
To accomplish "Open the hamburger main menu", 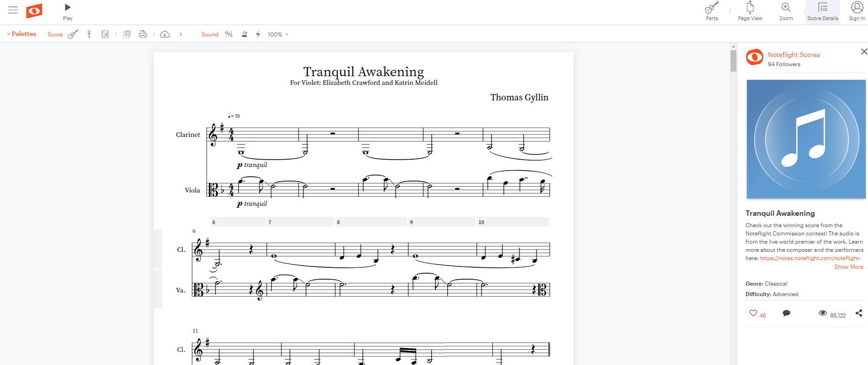I will (x=13, y=10).
